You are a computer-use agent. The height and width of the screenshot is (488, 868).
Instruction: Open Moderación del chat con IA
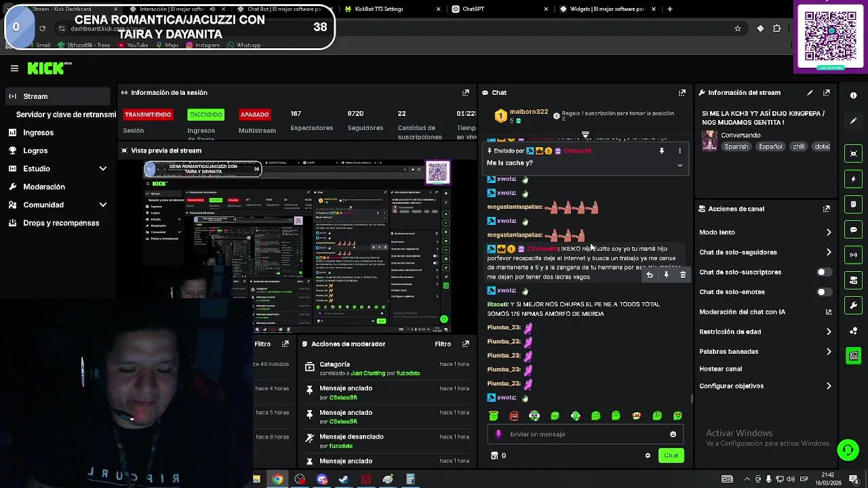765,312
